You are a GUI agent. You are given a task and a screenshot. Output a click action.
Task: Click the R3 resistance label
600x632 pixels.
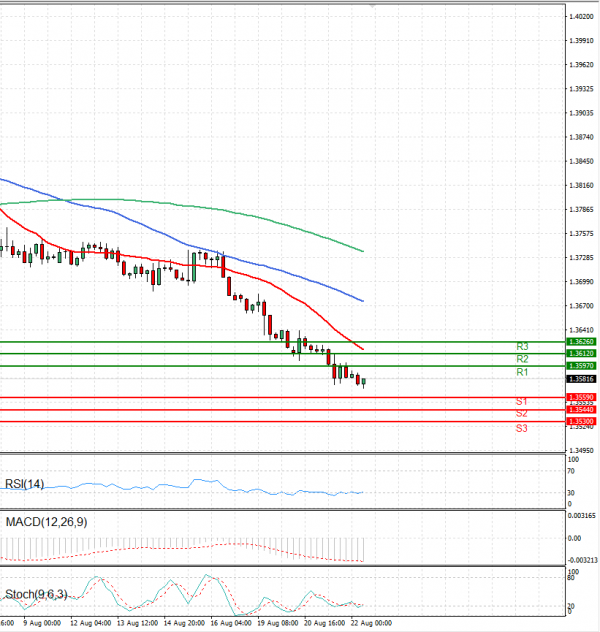(522, 346)
